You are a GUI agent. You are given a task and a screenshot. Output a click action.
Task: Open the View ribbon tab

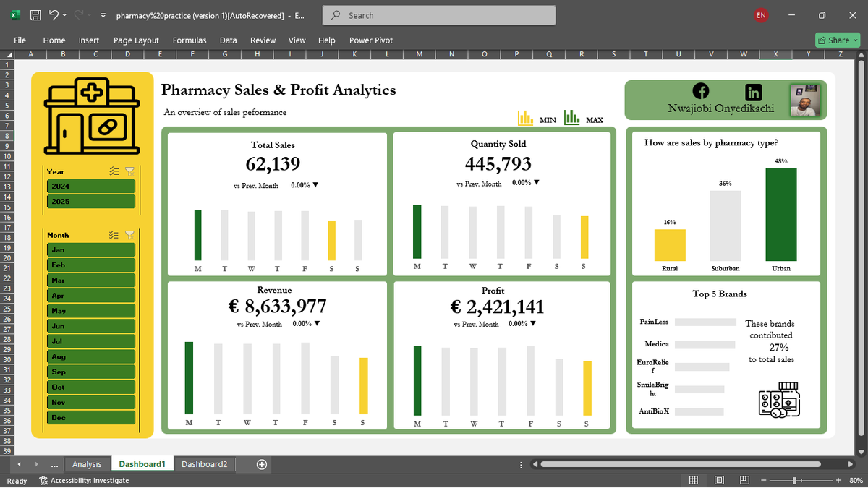click(297, 40)
